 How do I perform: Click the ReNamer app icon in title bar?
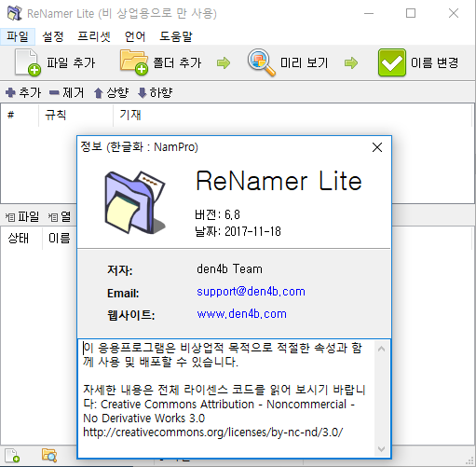click(x=14, y=13)
